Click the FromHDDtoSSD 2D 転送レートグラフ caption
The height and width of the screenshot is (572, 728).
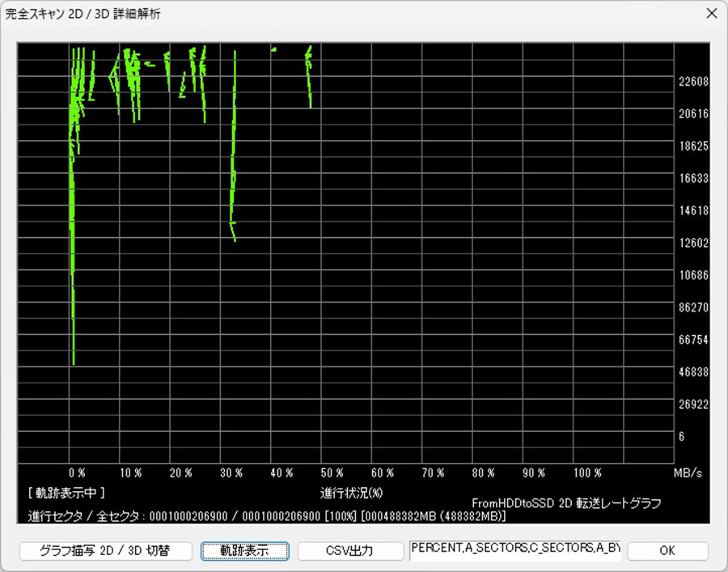coord(566,503)
